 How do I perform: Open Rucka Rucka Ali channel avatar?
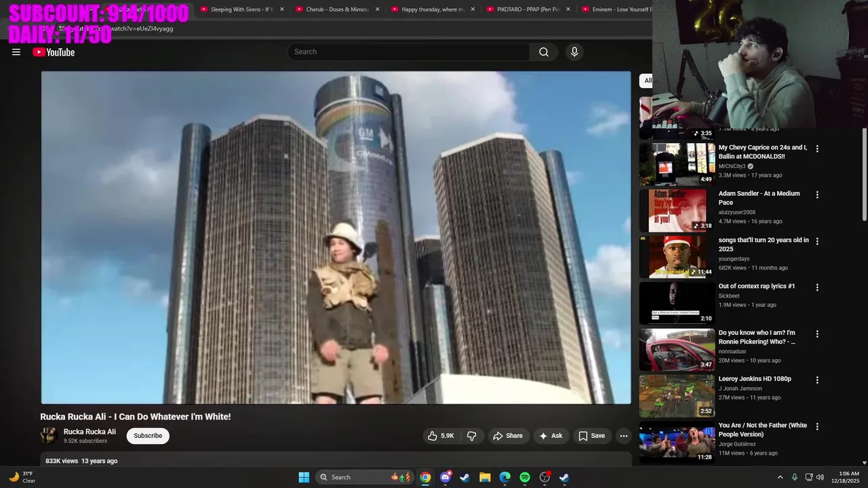[49, 436]
